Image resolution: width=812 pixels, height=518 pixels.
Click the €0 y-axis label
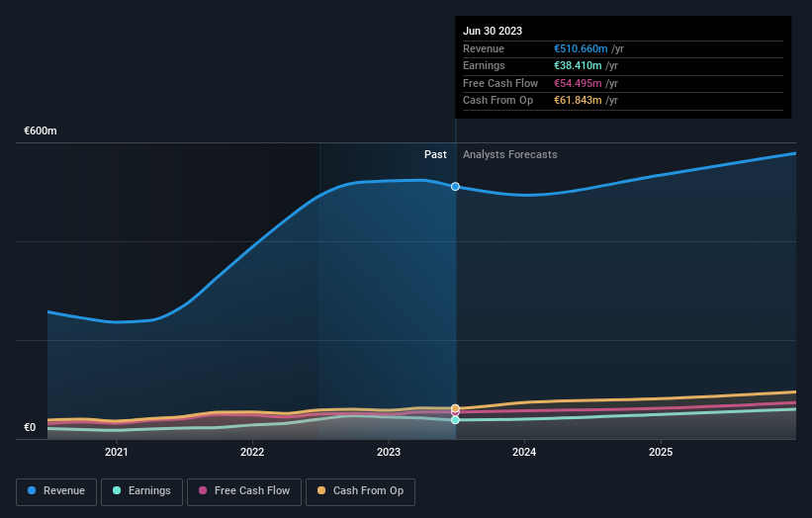pos(30,427)
